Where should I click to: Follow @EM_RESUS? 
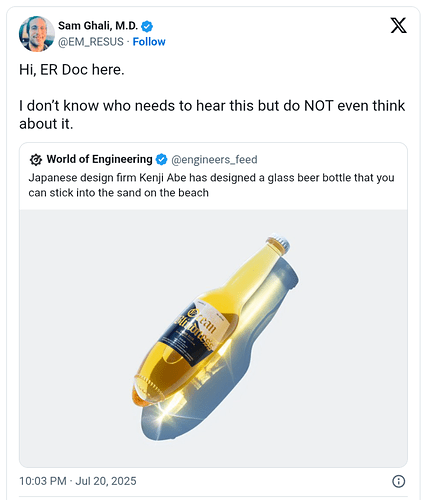[x=149, y=42]
